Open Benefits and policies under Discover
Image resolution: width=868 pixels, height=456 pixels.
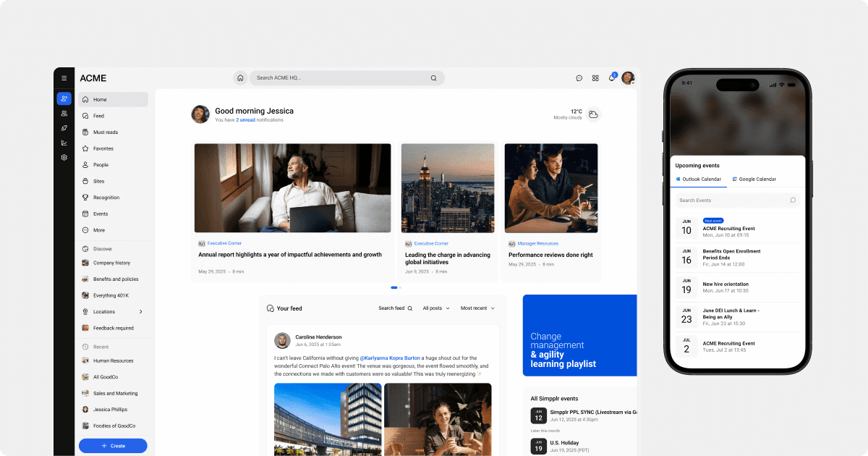coord(114,279)
